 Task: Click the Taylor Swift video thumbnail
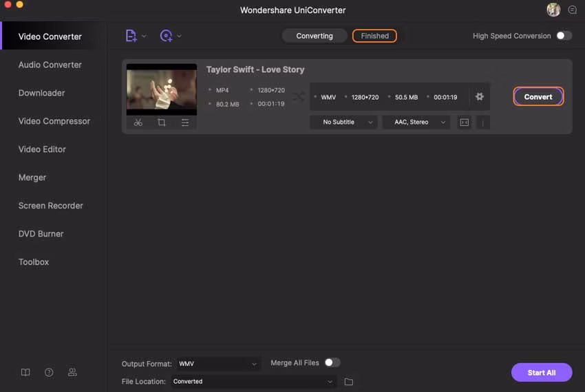coord(162,89)
